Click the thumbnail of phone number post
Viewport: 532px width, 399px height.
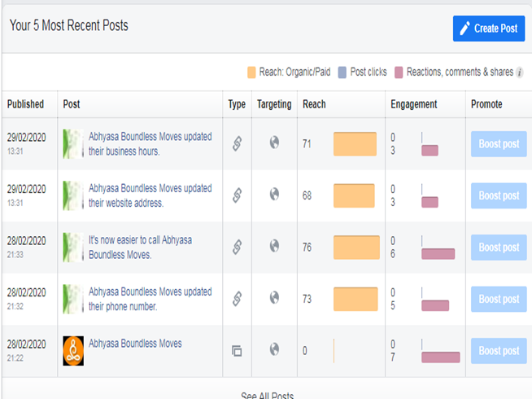point(73,299)
